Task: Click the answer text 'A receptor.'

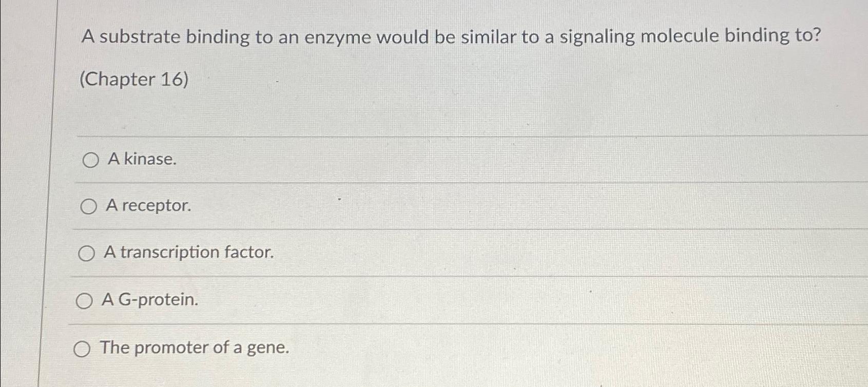Action: tap(148, 206)
